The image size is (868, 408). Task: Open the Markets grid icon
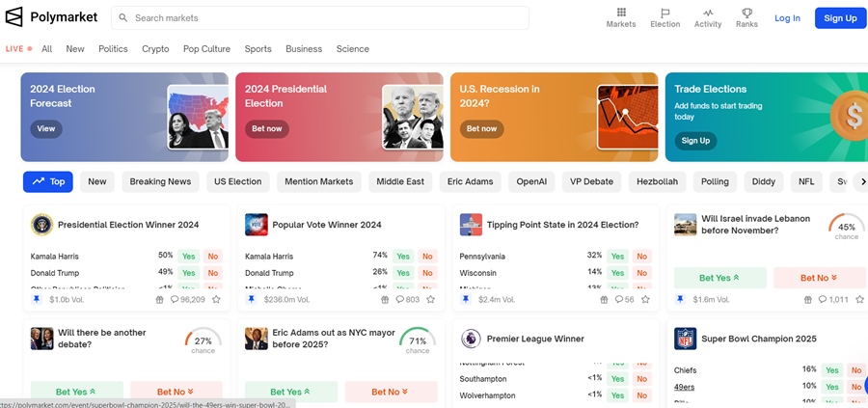pyautogui.click(x=621, y=13)
